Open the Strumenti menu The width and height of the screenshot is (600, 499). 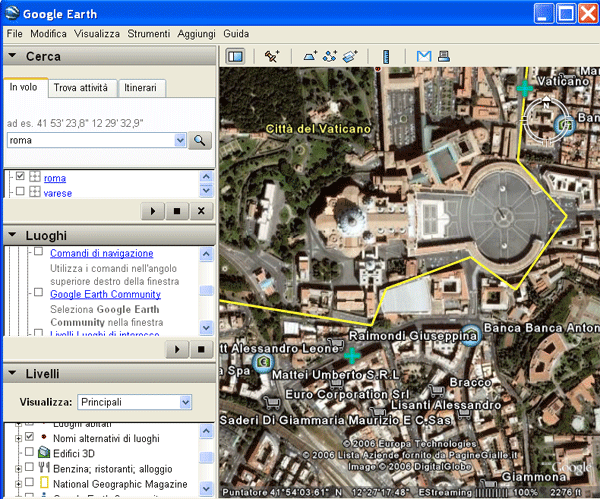click(x=148, y=34)
